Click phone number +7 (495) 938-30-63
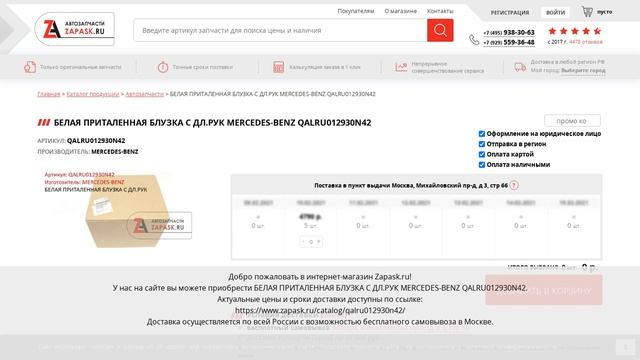 pyautogui.click(x=509, y=32)
